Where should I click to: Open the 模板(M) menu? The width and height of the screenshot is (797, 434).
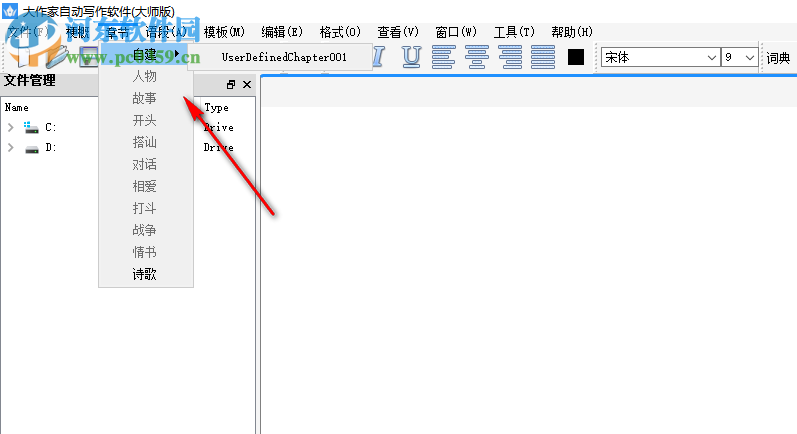pyautogui.click(x=224, y=32)
